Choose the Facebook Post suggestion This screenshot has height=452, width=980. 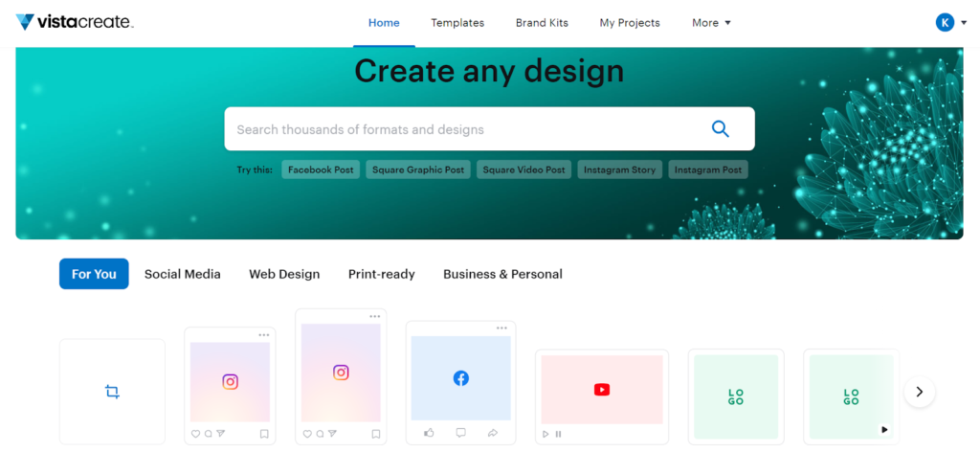tap(321, 169)
